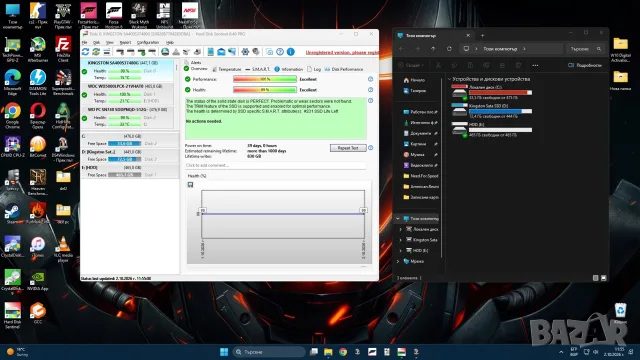The height and width of the screenshot is (360, 640).
Task: Open a new tab in File Explorer
Action: pos(482,36)
